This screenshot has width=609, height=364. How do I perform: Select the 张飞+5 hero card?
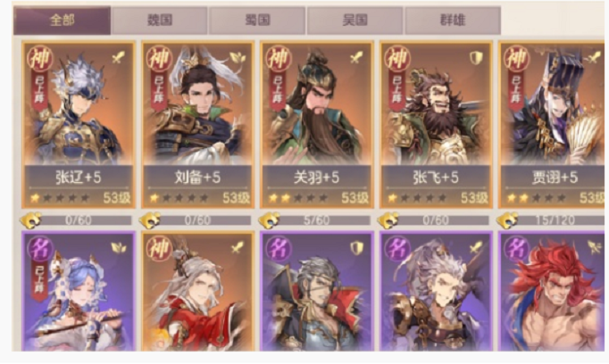[436, 125]
